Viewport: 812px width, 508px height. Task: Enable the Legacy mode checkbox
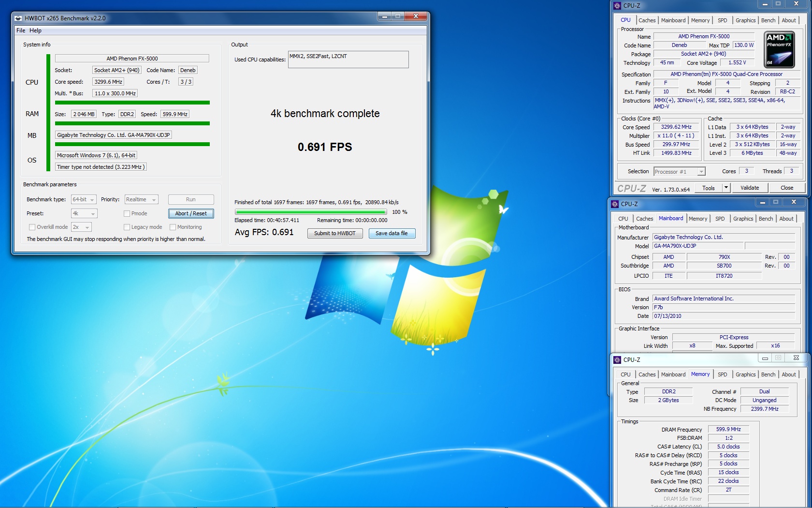[x=127, y=227]
